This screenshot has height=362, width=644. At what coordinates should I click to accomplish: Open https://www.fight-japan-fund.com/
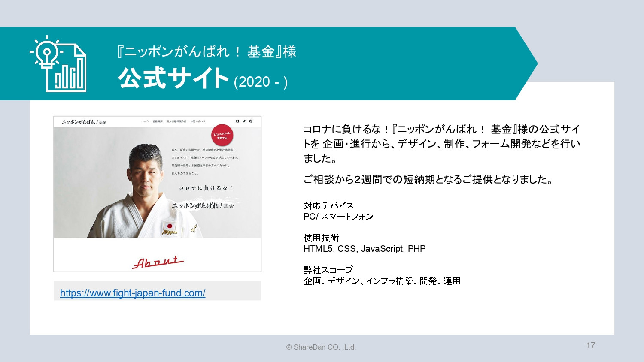tap(133, 293)
